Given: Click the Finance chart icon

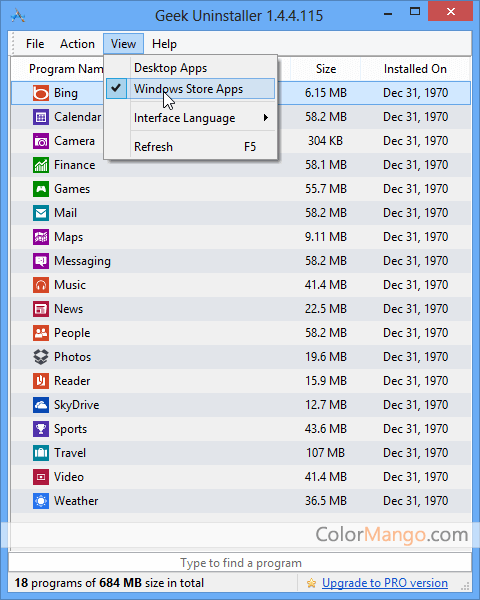Looking at the screenshot, I should coord(41,165).
